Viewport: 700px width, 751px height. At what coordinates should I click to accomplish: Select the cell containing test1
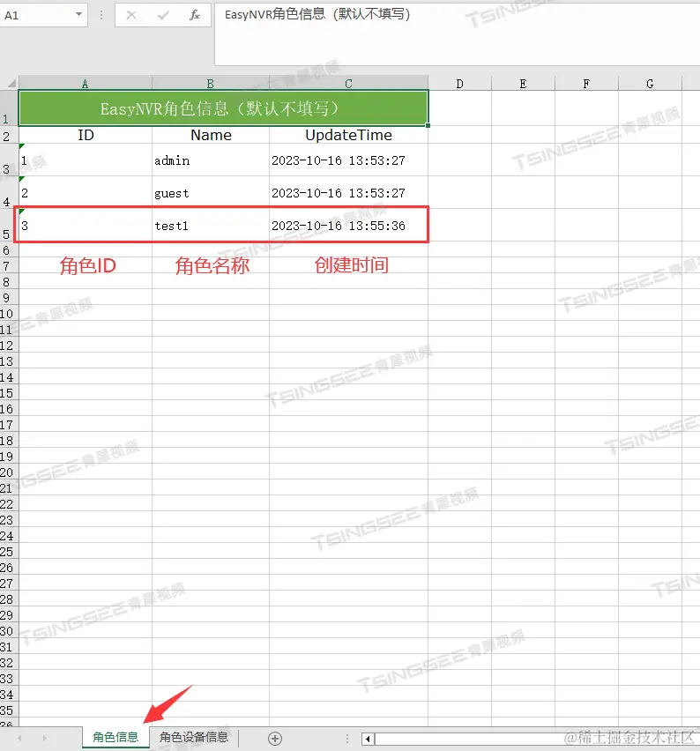click(211, 225)
